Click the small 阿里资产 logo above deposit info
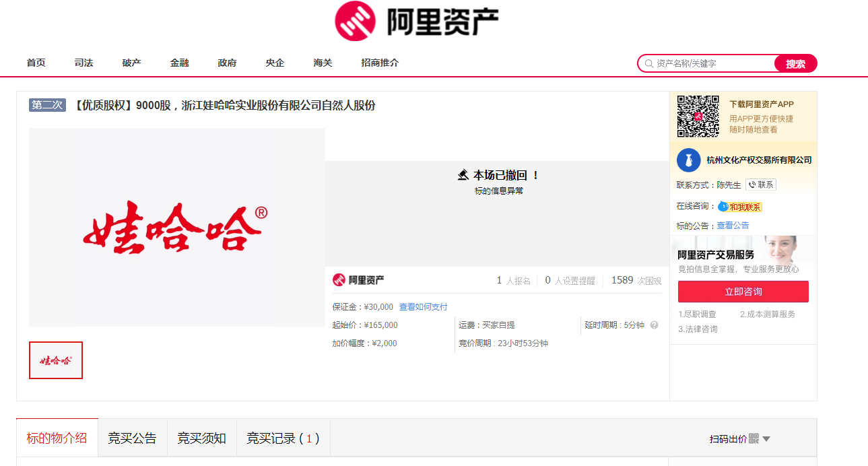 359,280
